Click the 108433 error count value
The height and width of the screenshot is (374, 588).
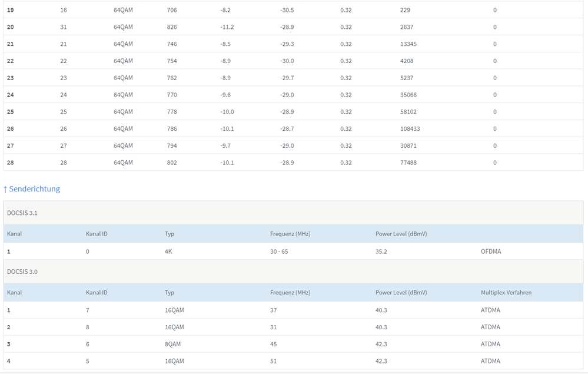[x=410, y=128]
